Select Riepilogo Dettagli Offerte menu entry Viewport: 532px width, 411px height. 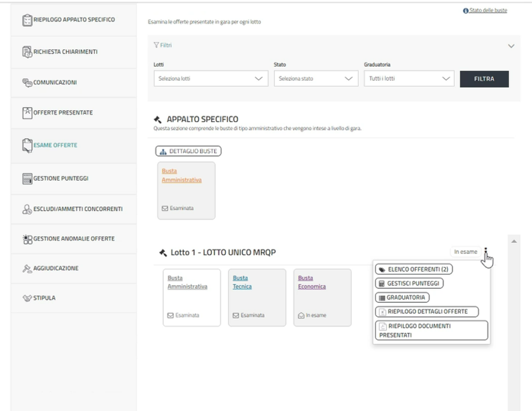(426, 312)
